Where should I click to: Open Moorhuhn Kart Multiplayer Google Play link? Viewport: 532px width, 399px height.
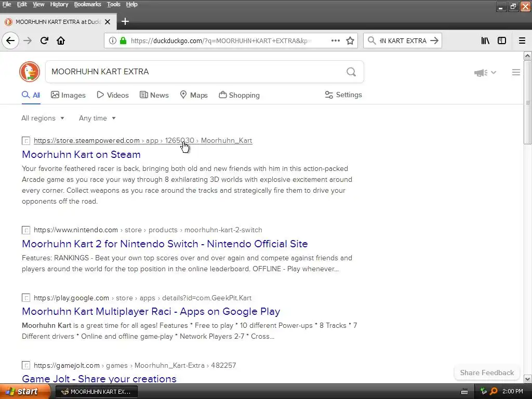pyautogui.click(x=151, y=311)
